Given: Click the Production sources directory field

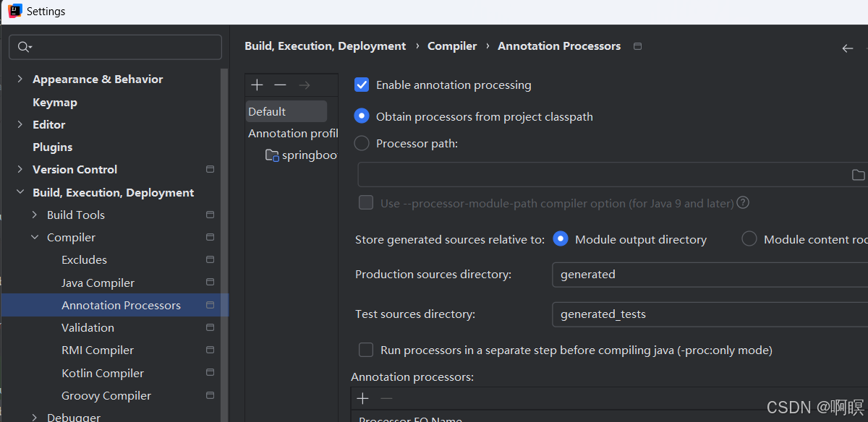Looking at the screenshot, I should tap(709, 275).
